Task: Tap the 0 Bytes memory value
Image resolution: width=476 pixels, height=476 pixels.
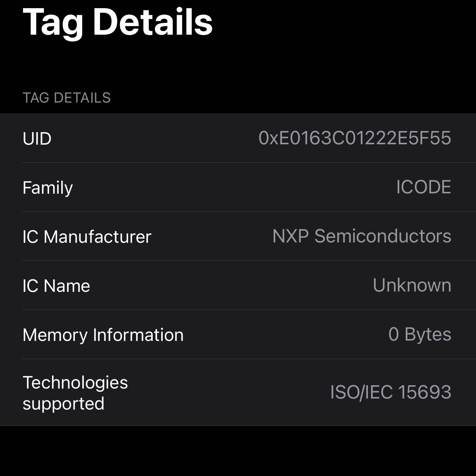Action: click(x=420, y=334)
